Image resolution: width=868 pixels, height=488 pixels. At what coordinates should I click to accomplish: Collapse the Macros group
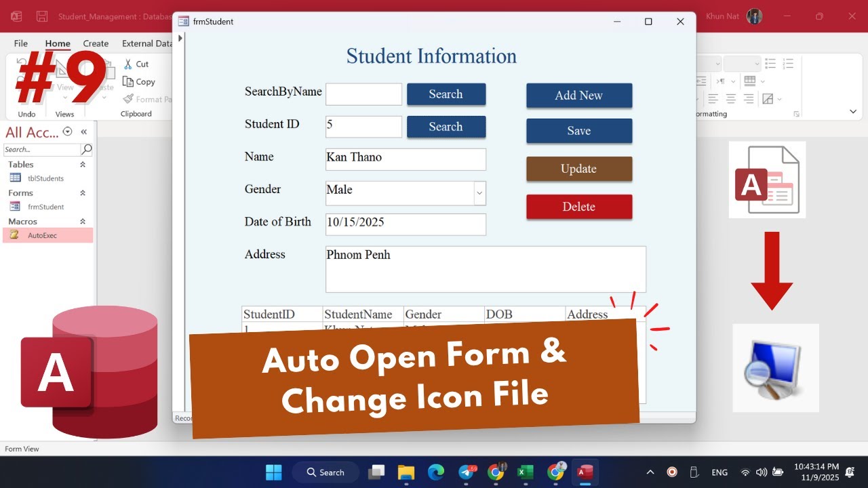(x=83, y=222)
